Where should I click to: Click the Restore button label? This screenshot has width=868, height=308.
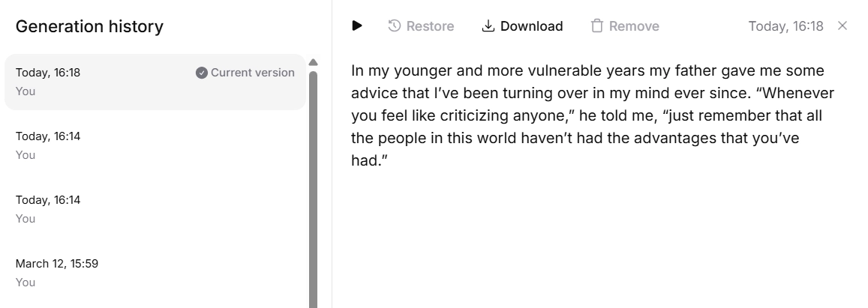click(430, 26)
